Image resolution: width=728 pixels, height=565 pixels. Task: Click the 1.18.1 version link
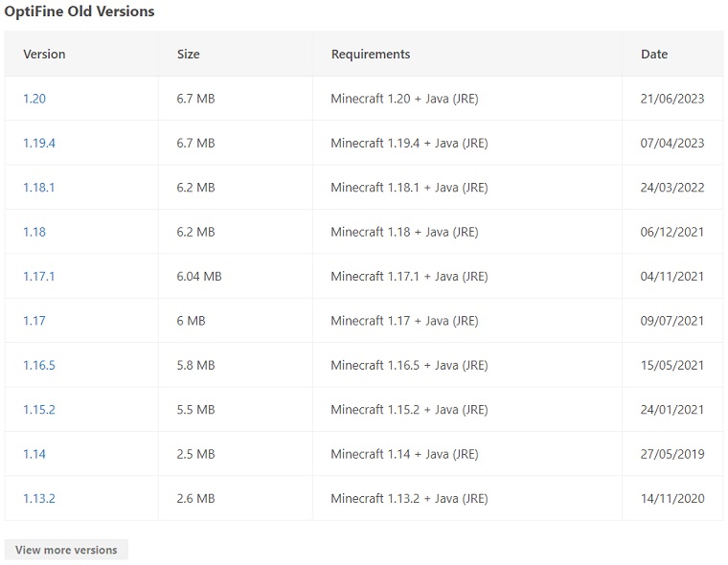39,188
